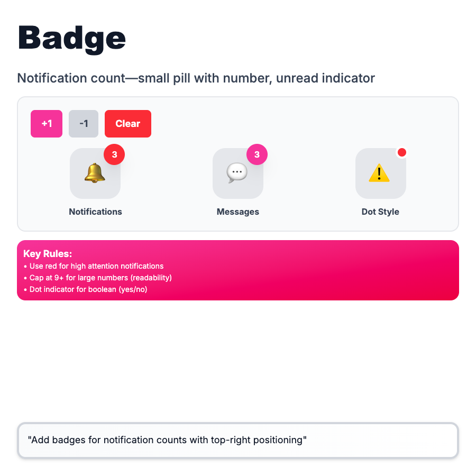Click the 'Notification count' subtitle text
The width and height of the screenshot is (476, 476).
[196, 78]
